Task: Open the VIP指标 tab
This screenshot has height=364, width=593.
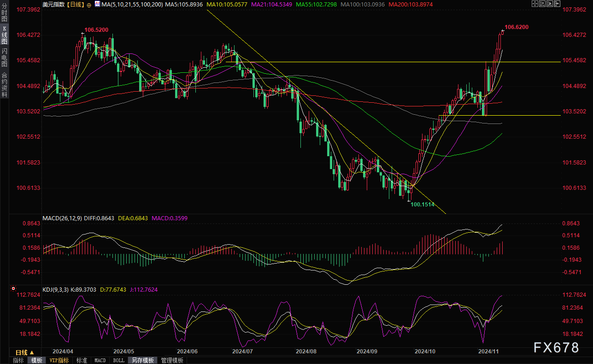Action: [59, 360]
